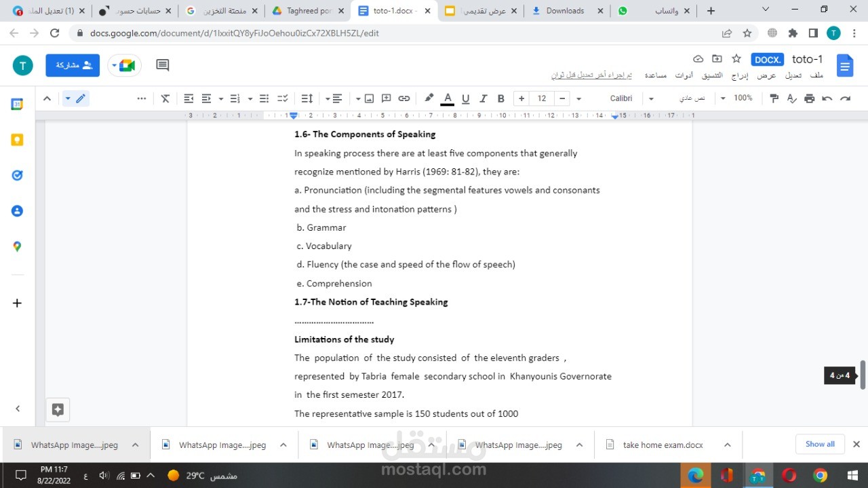Click the blue مشاركة share button
868x488 pixels.
73,65
